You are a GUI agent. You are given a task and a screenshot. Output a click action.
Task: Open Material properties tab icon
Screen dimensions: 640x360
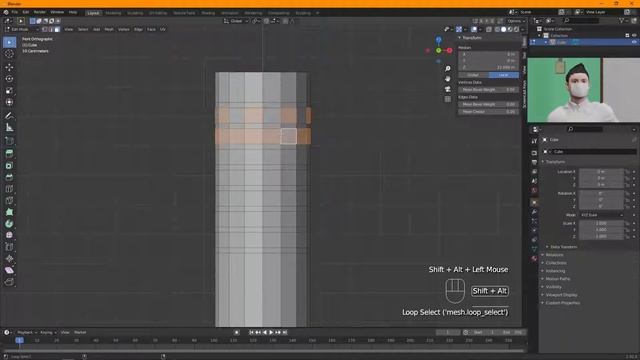point(534,258)
